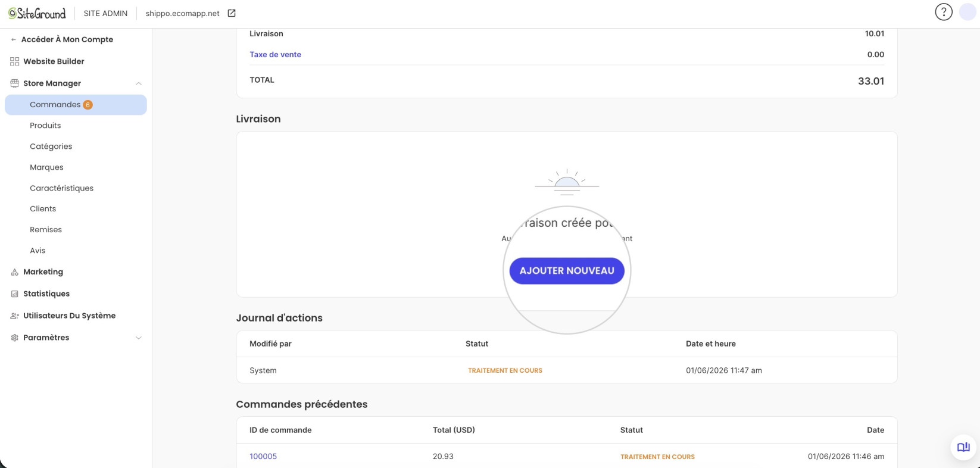Open the Clients menu item

[43, 209]
